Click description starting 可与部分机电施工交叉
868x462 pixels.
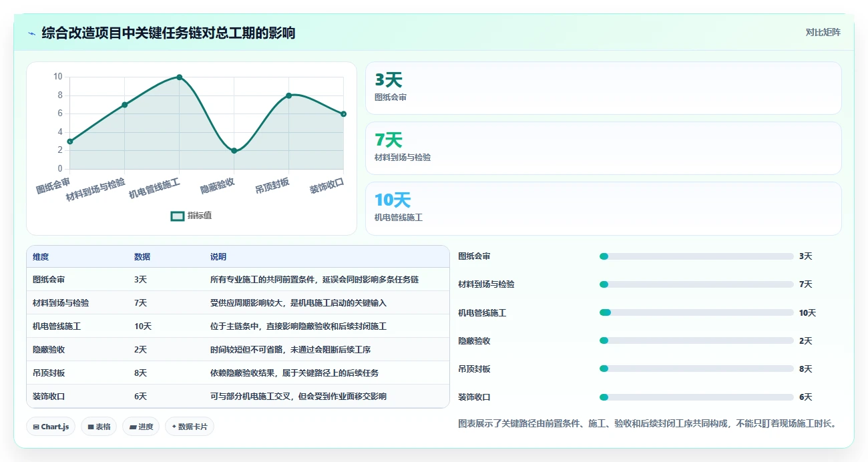[x=298, y=397]
